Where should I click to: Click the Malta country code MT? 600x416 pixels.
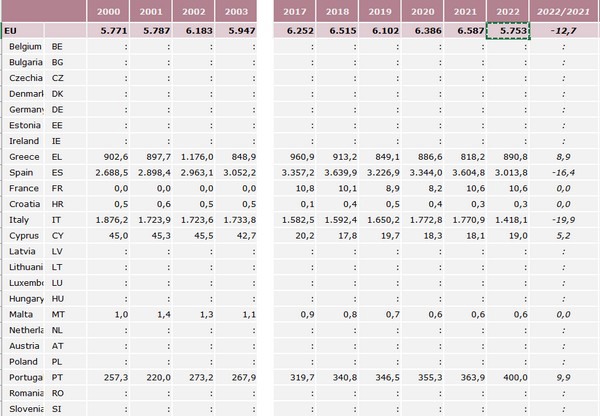click(58, 314)
